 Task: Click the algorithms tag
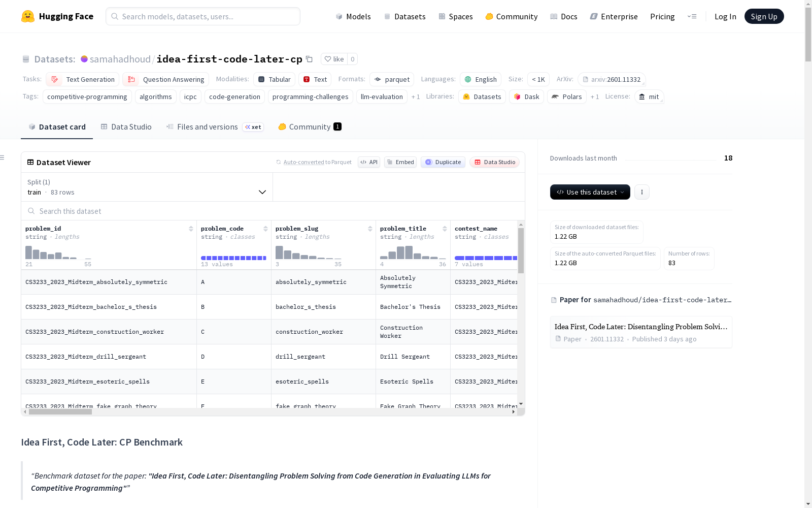156,97
